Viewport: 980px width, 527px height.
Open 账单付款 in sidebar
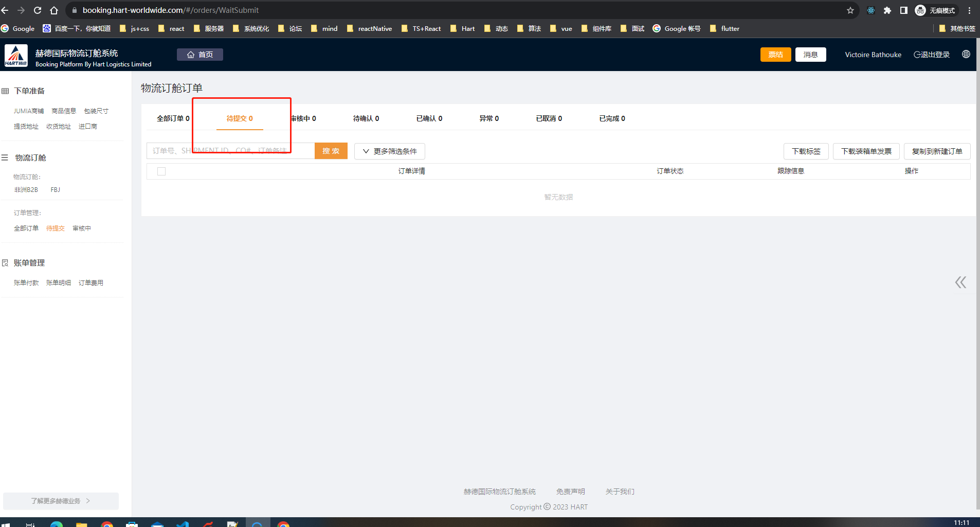pyautogui.click(x=26, y=283)
